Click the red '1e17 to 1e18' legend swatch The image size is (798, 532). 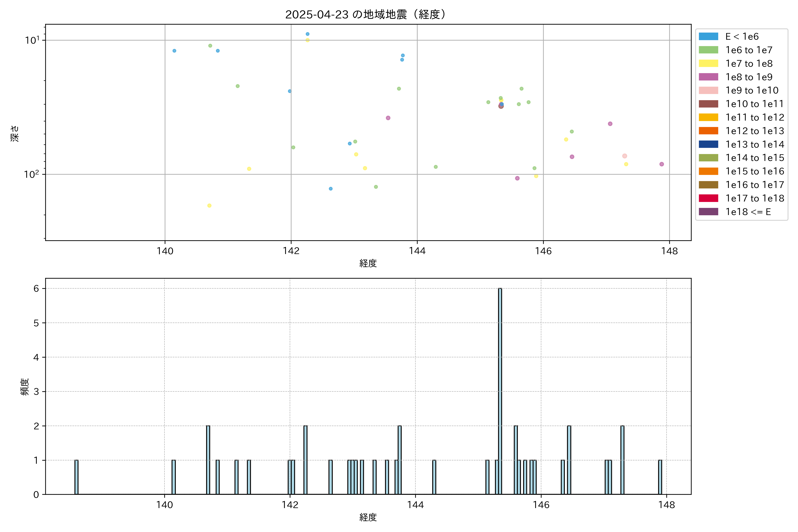tap(708, 198)
